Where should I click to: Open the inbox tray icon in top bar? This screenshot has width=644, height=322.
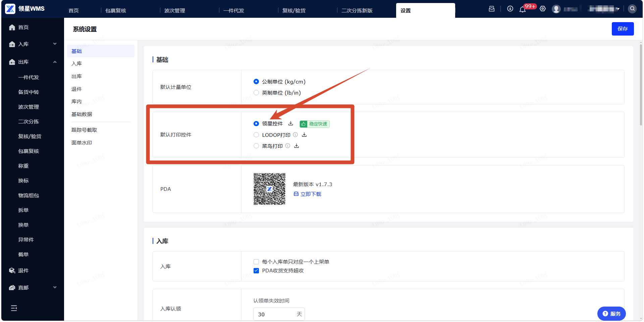[x=492, y=9]
